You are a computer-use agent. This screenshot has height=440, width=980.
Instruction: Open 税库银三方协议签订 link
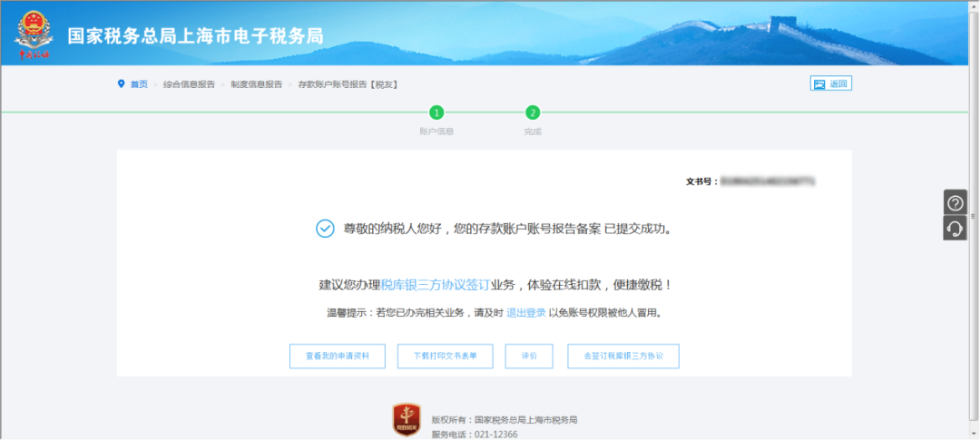pos(436,285)
